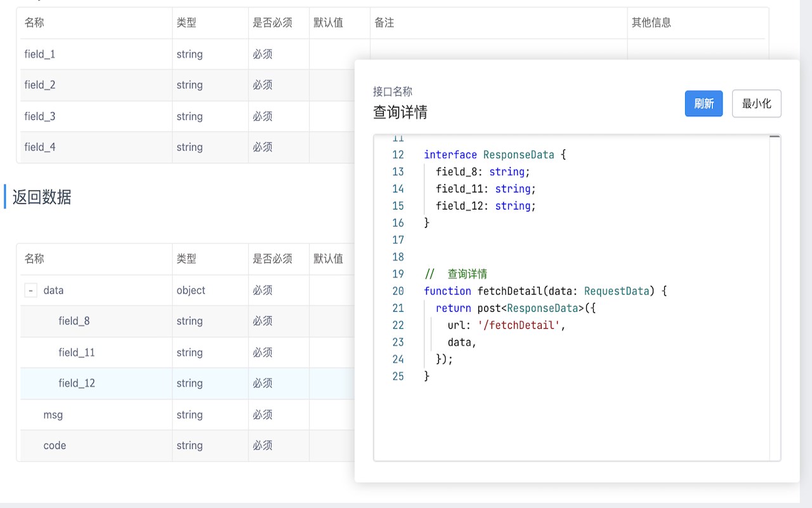
Task: Click the 返回数据 section heading
Action: click(x=42, y=197)
